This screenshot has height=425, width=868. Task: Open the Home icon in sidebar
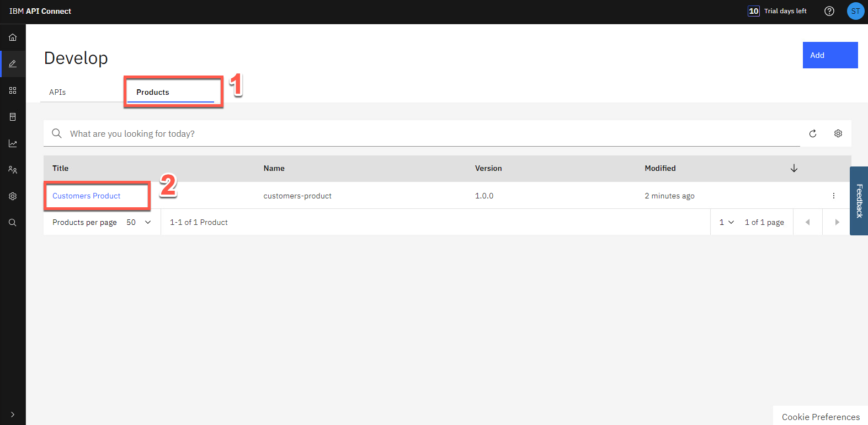(x=13, y=37)
